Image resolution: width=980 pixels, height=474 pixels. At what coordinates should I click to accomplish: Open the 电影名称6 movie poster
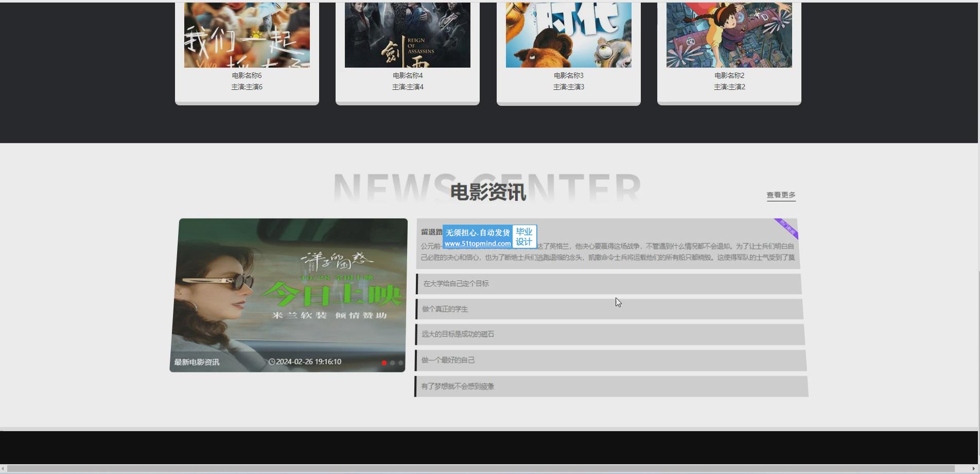pos(247,35)
